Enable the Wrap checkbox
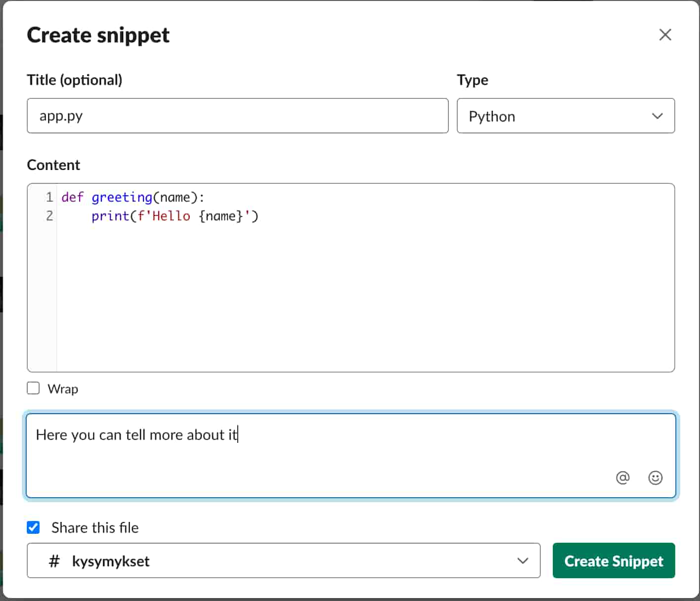 (x=33, y=388)
